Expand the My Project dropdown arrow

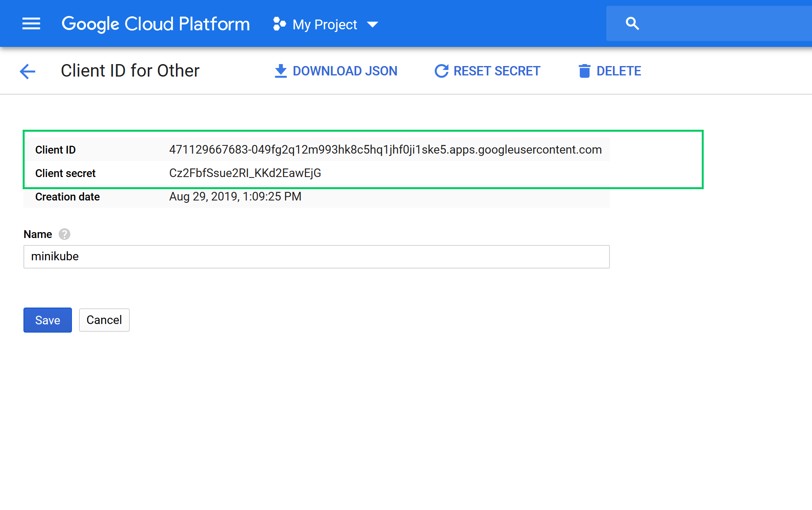coord(373,25)
